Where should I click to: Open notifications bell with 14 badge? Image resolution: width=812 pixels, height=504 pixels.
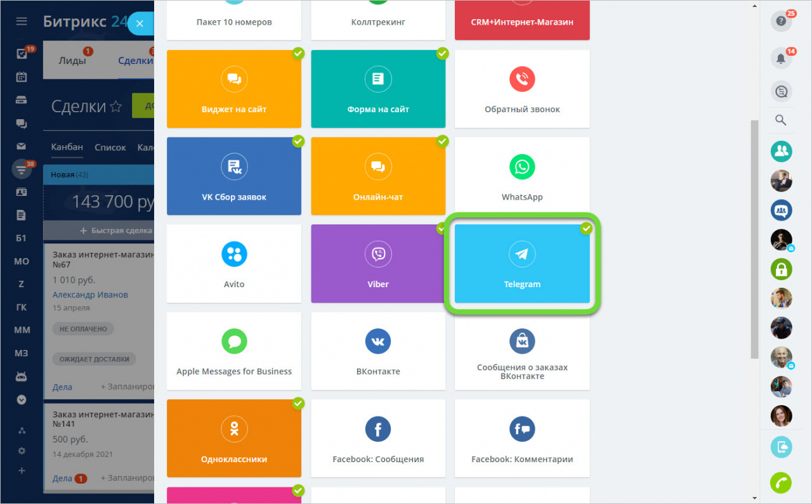pos(781,58)
